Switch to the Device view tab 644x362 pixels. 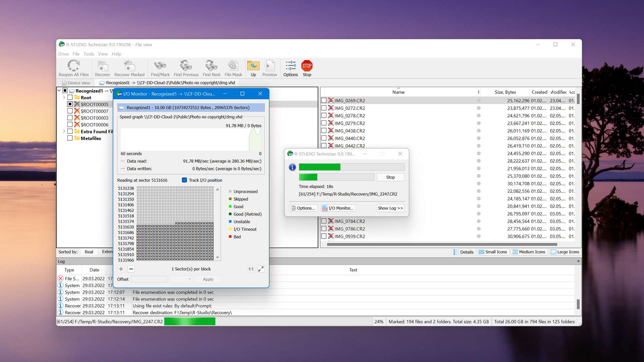tap(75, 83)
